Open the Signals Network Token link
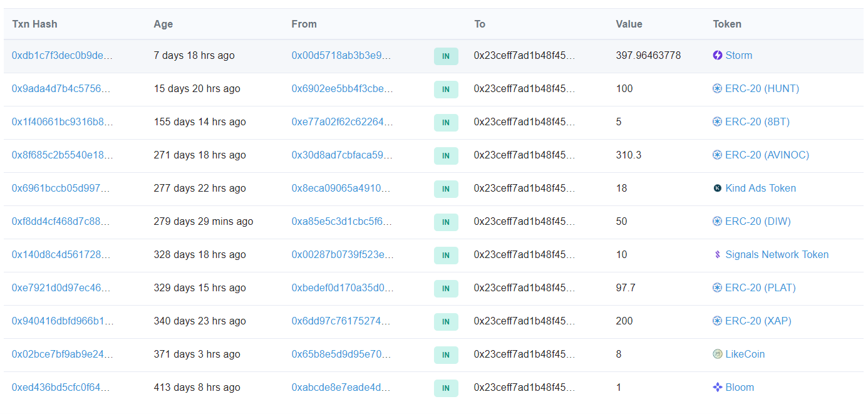868x414 pixels. point(777,254)
